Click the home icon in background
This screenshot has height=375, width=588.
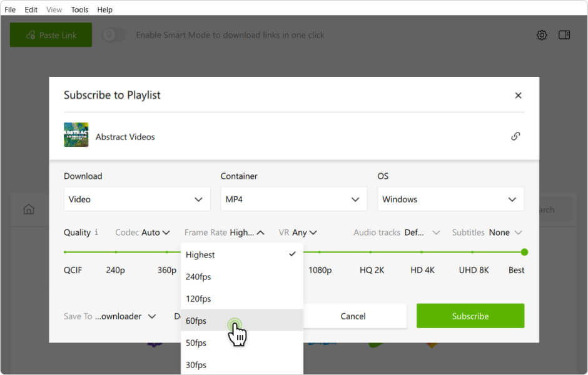point(29,209)
